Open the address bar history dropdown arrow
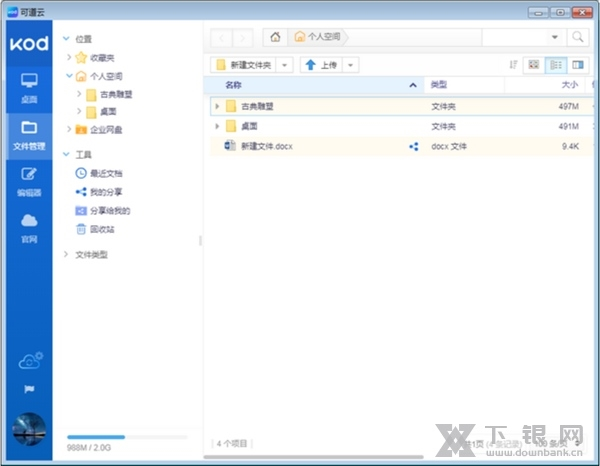 click(554, 37)
